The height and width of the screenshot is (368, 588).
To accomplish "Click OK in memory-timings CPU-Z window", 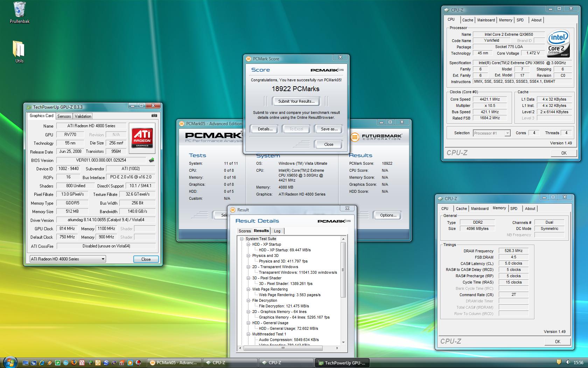I will click(x=558, y=341).
